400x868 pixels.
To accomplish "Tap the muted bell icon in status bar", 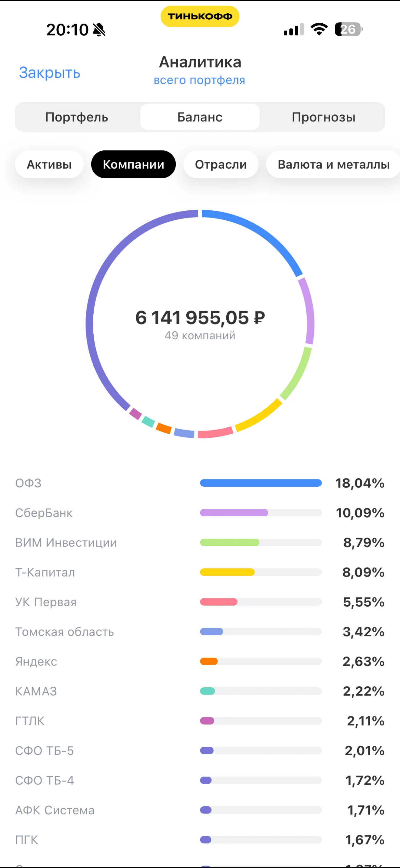I will click(x=99, y=30).
